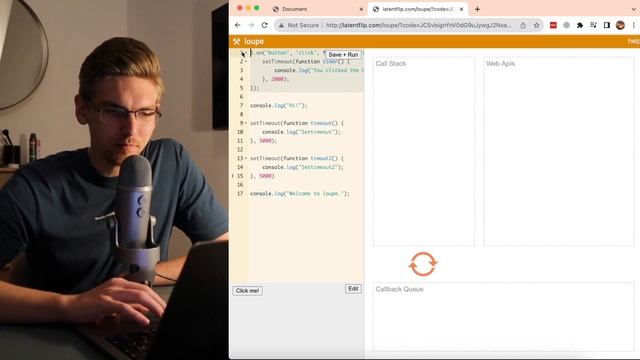
Task: Click the setTimeout timeout2 function line
Action: 297,158
